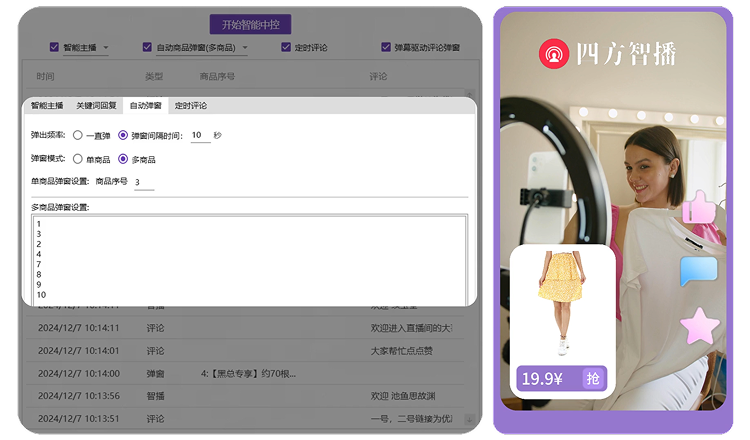Click the yellow skirt product thumbnail
This screenshot has width=750, height=440.
(562, 304)
